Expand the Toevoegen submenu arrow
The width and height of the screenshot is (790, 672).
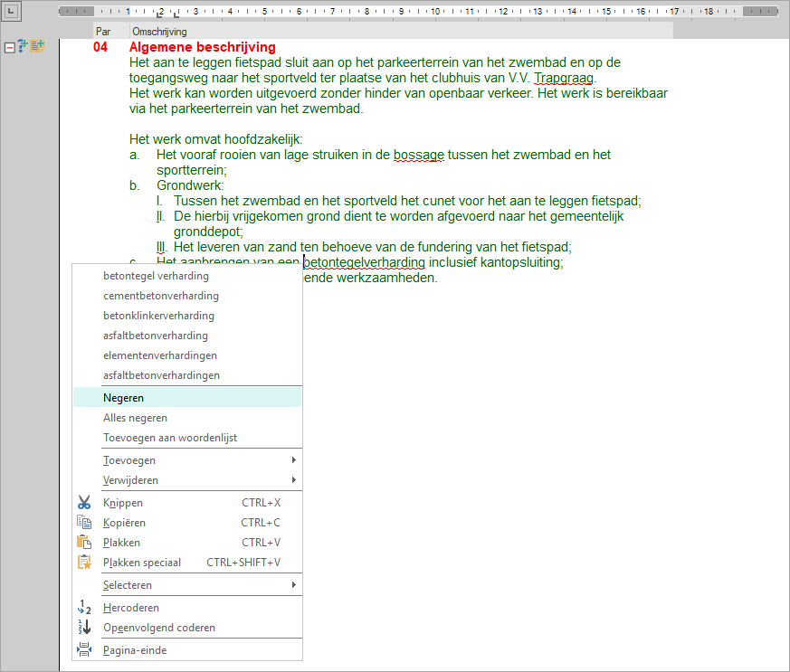294,460
